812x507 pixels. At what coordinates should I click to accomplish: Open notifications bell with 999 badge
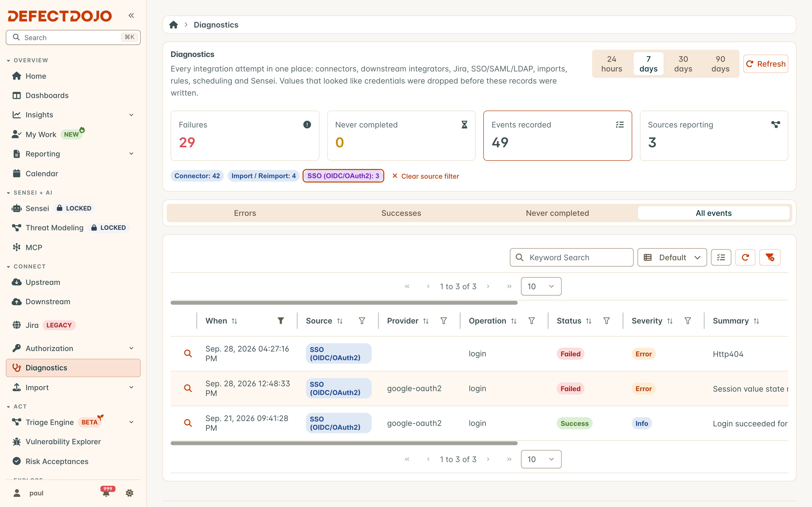coord(107,492)
